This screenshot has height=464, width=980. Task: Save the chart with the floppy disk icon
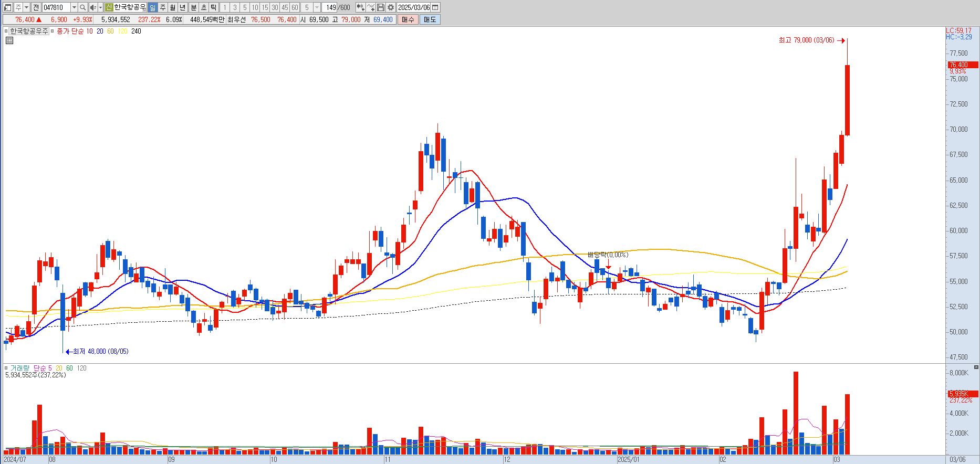[381, 7]
